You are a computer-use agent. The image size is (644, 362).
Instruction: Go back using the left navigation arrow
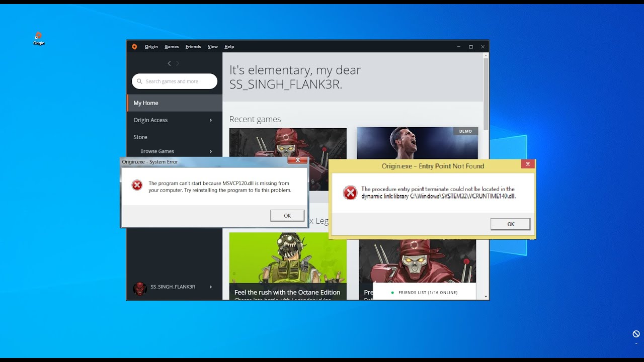pyautogui.click(x=169, y=63)
